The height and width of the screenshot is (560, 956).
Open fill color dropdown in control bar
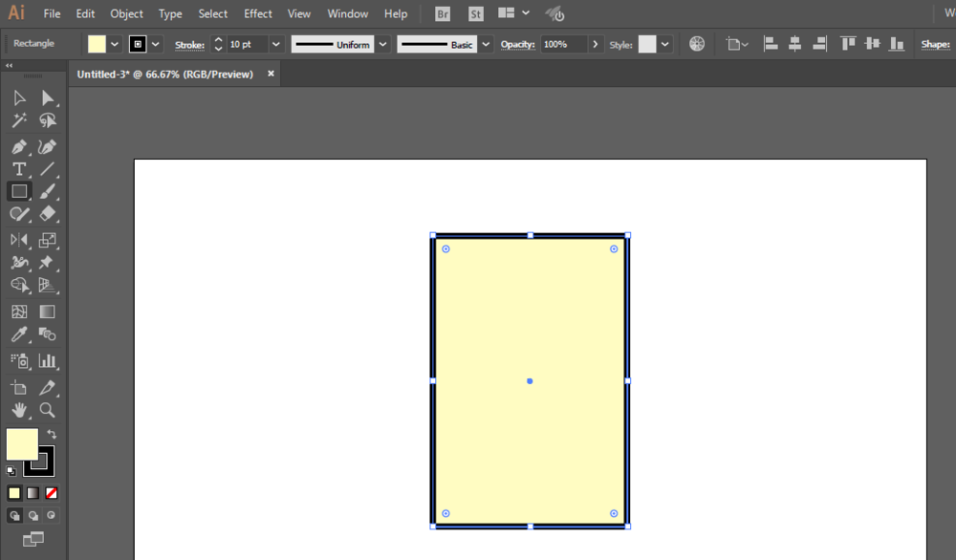(x=115, y=44)
